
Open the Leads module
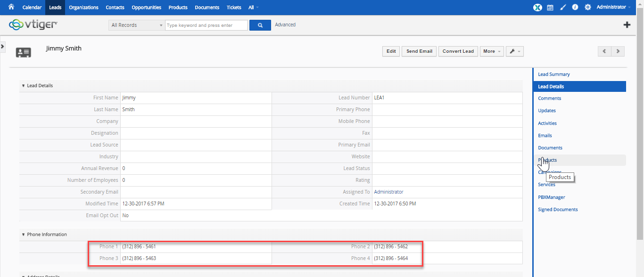click(x=55, y=8)
